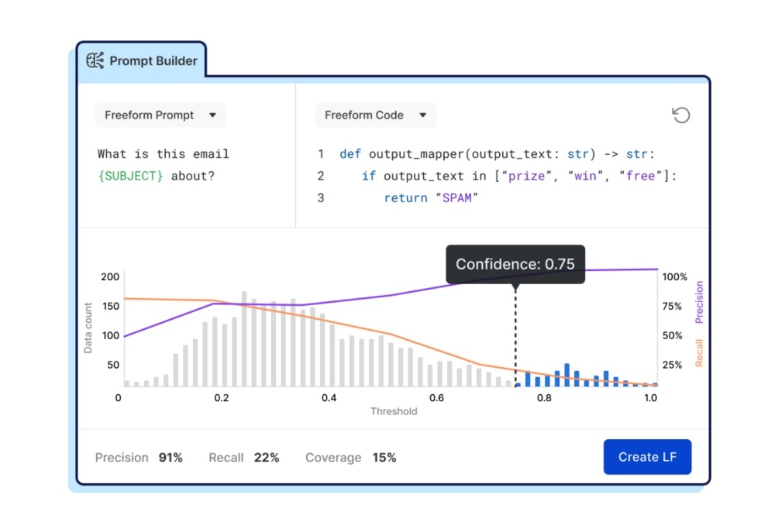Click the Recall axis legend label

click(x=699, y=352)
